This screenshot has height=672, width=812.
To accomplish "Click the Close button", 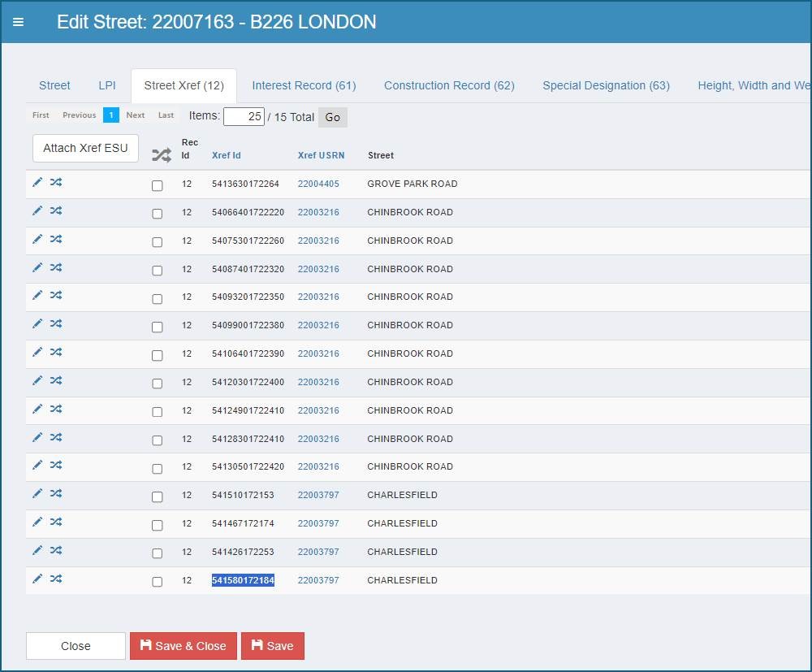I will [76, 646].
